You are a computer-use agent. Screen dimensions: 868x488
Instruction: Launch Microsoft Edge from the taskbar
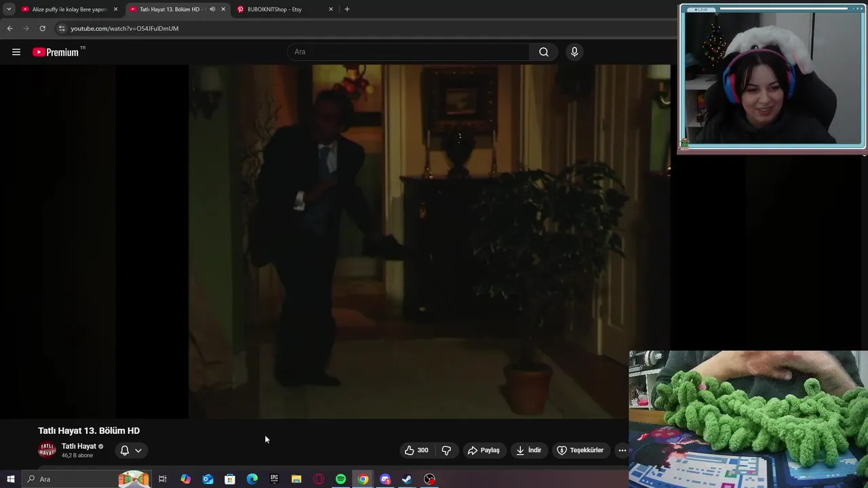[252, 479]
